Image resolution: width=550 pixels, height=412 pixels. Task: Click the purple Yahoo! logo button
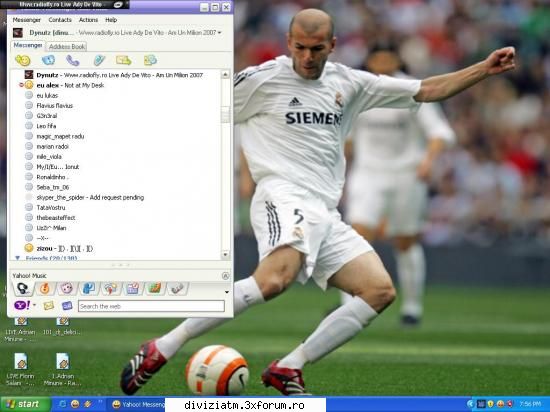pyautogui.click(x=22, y=305)
